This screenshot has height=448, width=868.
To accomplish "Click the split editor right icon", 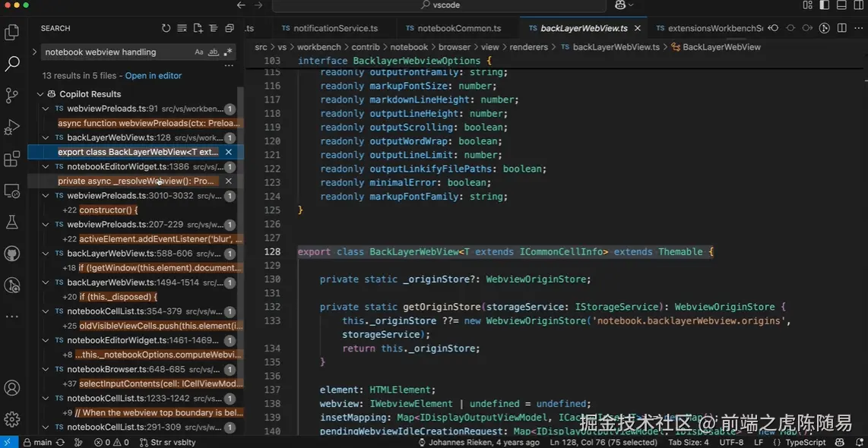I will tap(842, 28).
